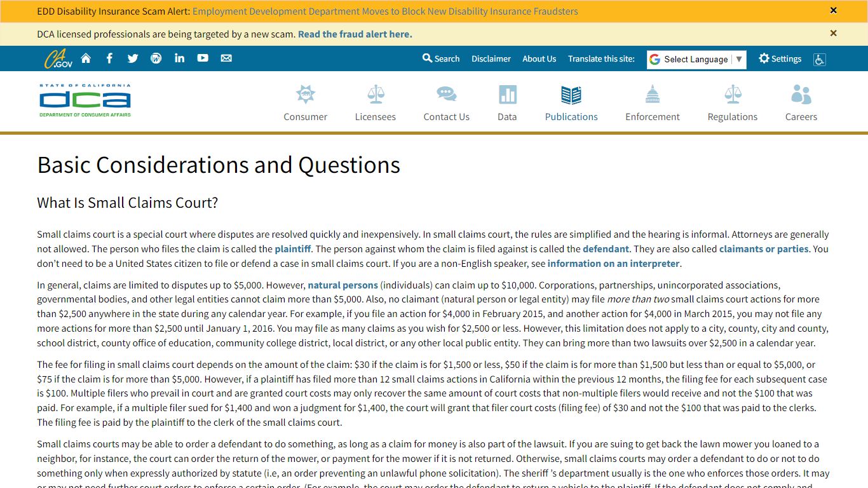
Task: Open the EDD Blocks Disability Insurance Fraudsters link
Action: click(385, 11)
